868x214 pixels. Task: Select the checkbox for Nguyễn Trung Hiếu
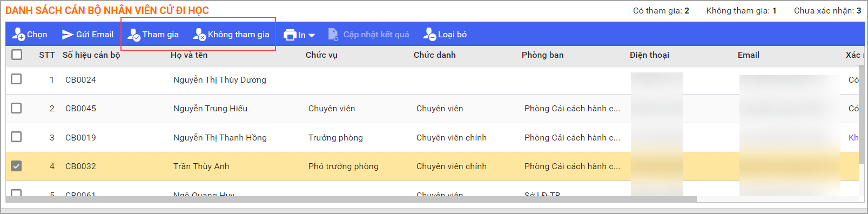(17, 108)
